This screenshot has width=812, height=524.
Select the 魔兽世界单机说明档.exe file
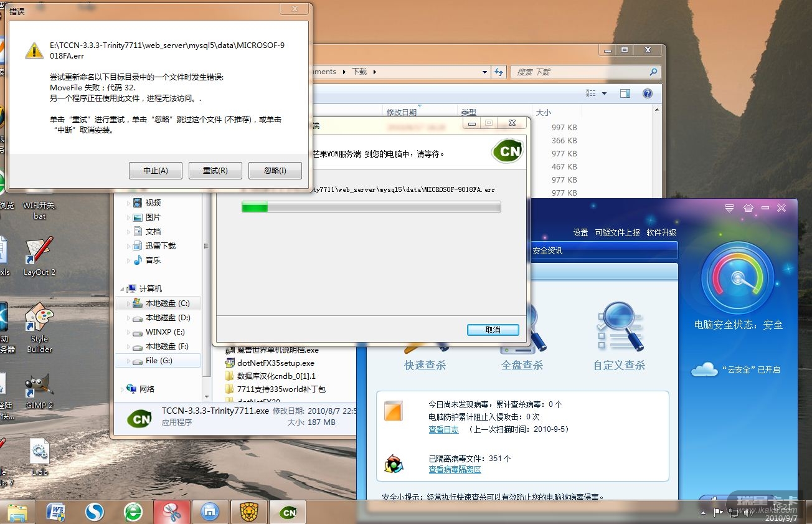pos(272,350)
